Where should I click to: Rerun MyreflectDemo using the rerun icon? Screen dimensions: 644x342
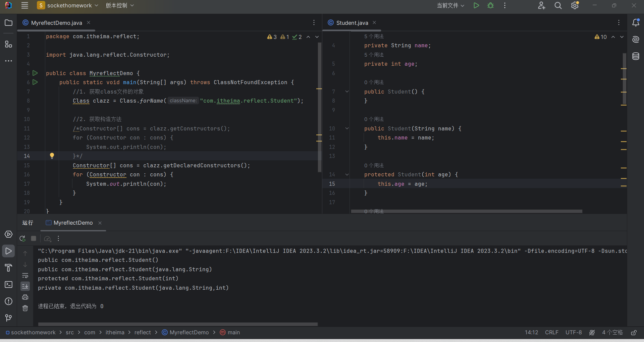(x=22, y=238)
